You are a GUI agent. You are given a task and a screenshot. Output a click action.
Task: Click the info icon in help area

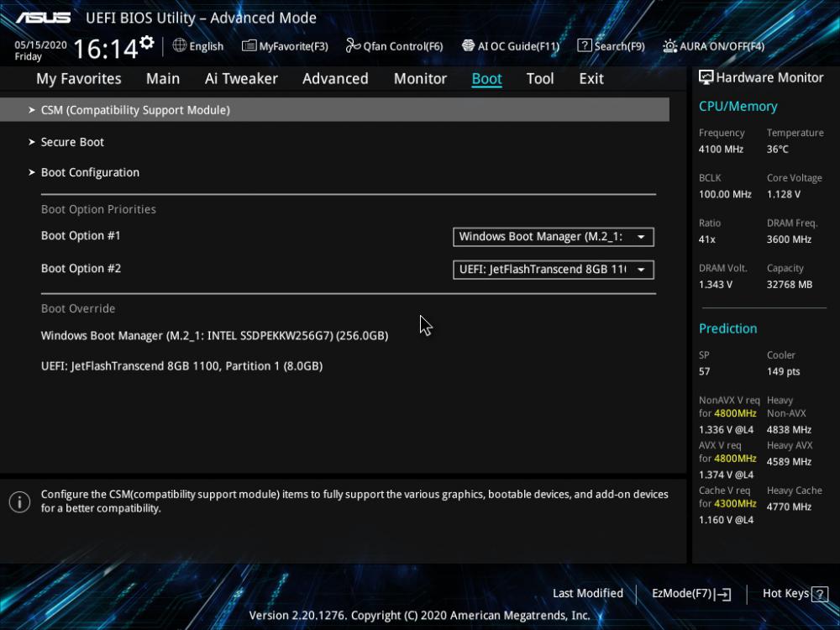[20, 502]
